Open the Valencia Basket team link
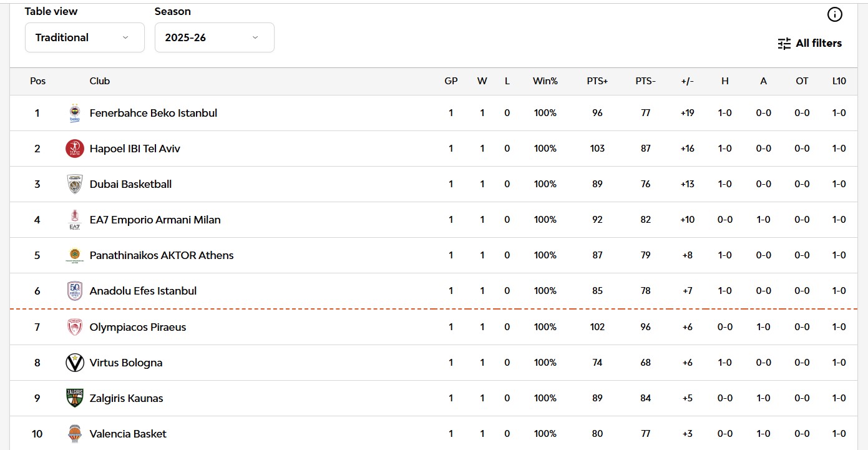The image size is (868, 450). click(128, 434)
